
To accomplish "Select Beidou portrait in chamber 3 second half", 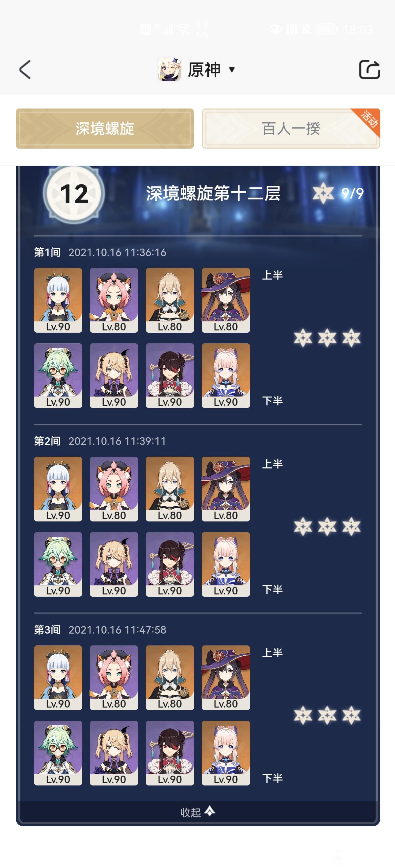I will (x=170, y=753).
